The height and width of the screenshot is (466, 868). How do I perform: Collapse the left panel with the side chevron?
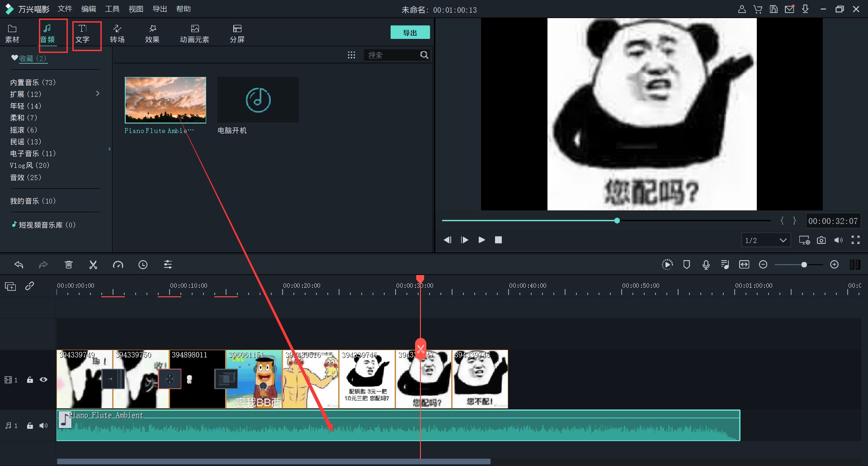[109, 149]
